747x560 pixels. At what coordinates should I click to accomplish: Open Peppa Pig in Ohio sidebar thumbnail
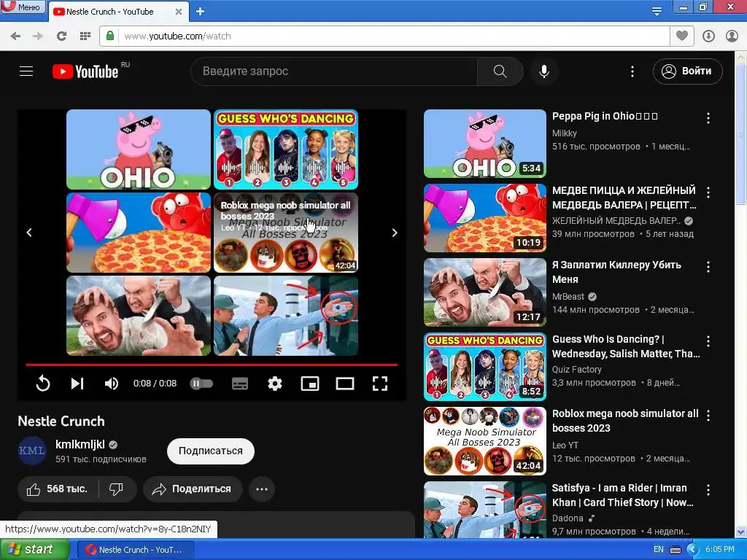pyautogui.click(x=485, y=144)
